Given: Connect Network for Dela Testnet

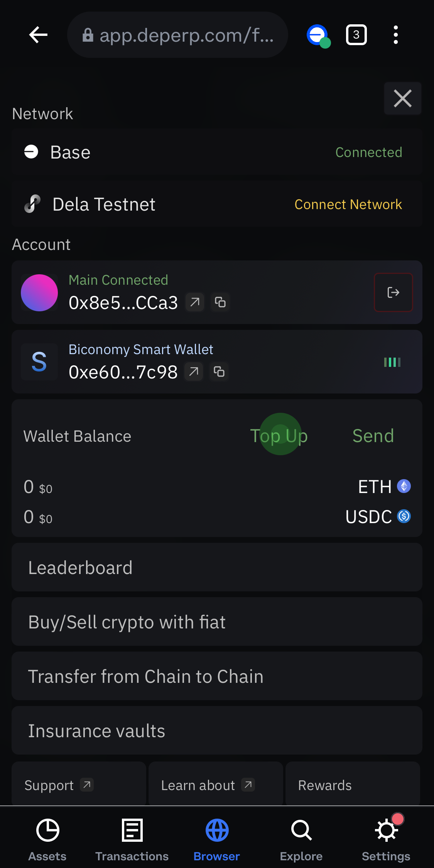Looking at the screenshot, I should [348, 204].
